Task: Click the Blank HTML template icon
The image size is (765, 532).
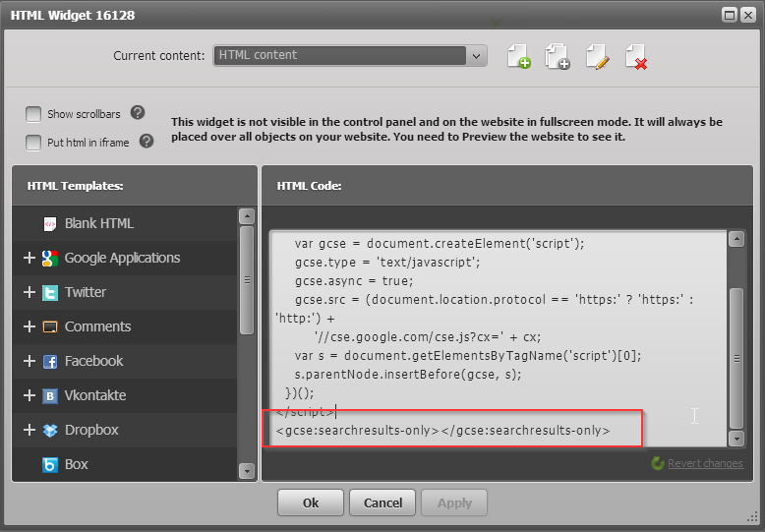Action: tap(50, 223)
